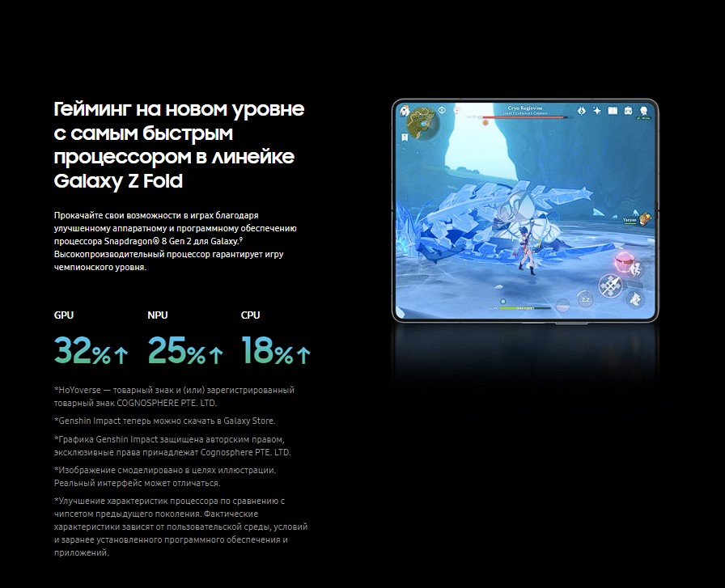Click the 32% GPU increase figure

point(91,350)
